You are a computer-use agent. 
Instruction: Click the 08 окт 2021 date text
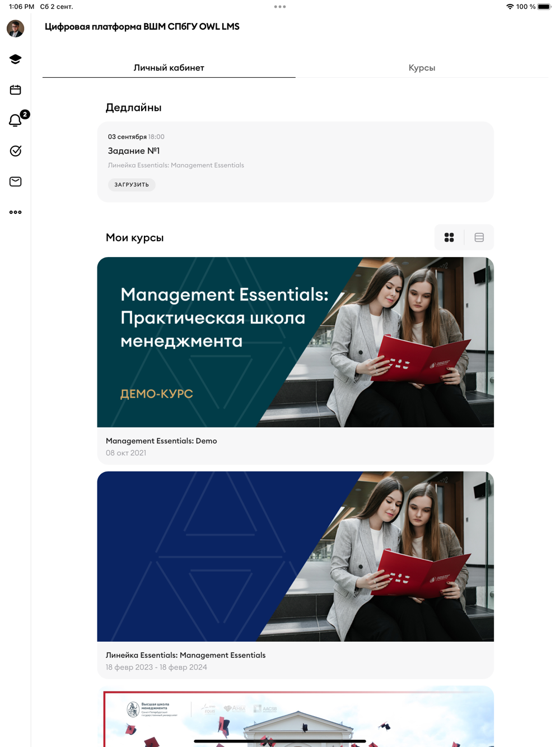[x=126, y=453]
